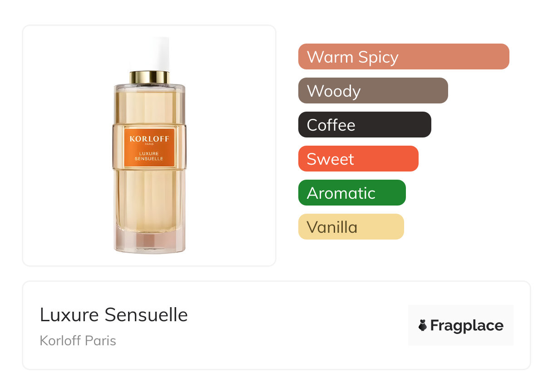
Task: Click the Fragplace logo icon
Action: [x=423, y=325]
